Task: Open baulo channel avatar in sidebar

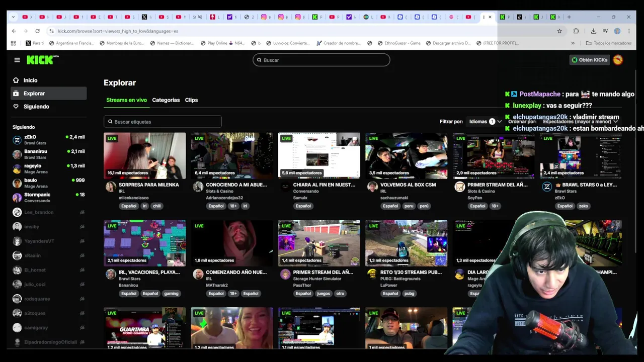Action: point(17,183)
